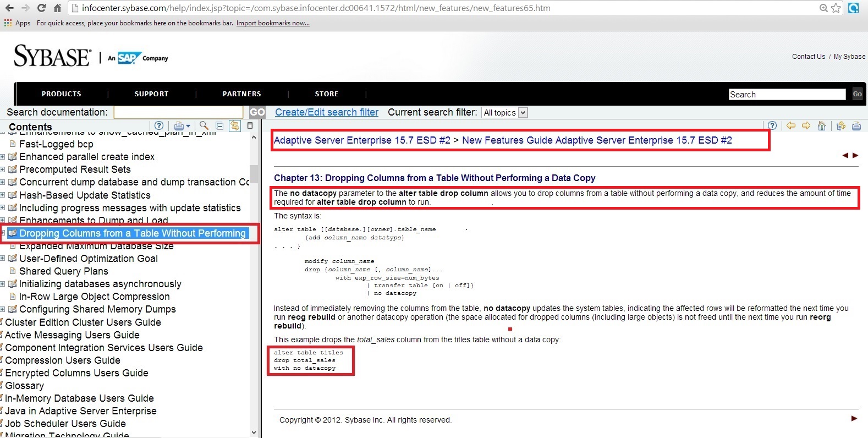Click Import bookmarks now link
The height and width of the screenshot is (438, 868).
[273, 23]
